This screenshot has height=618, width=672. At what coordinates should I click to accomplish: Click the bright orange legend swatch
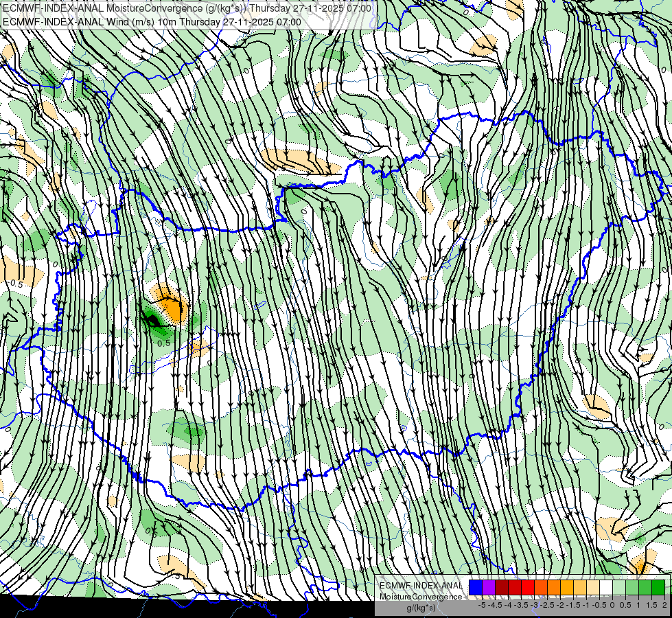point(554,587)
